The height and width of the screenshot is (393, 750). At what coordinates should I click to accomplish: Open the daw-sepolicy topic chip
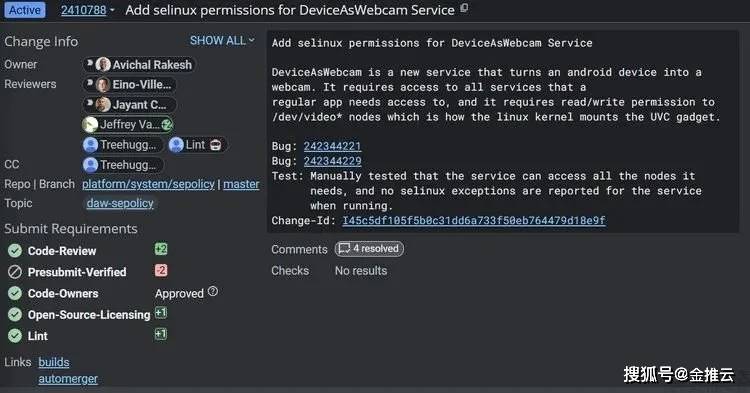point(120,203)
